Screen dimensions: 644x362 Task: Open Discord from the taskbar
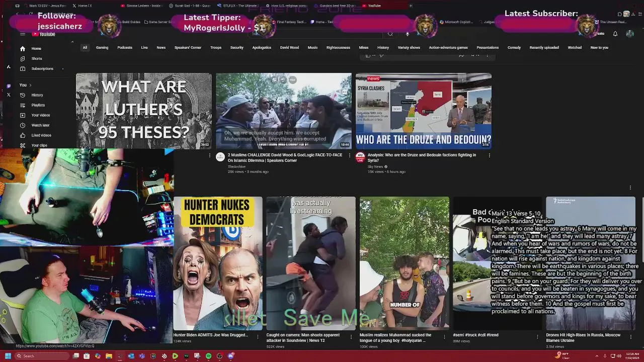[230, 356]
